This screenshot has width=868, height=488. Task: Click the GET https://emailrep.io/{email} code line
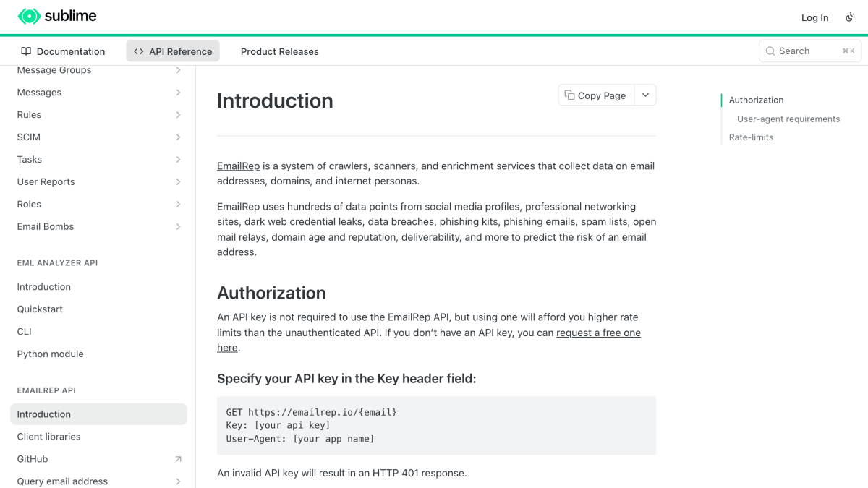(311, 412)
